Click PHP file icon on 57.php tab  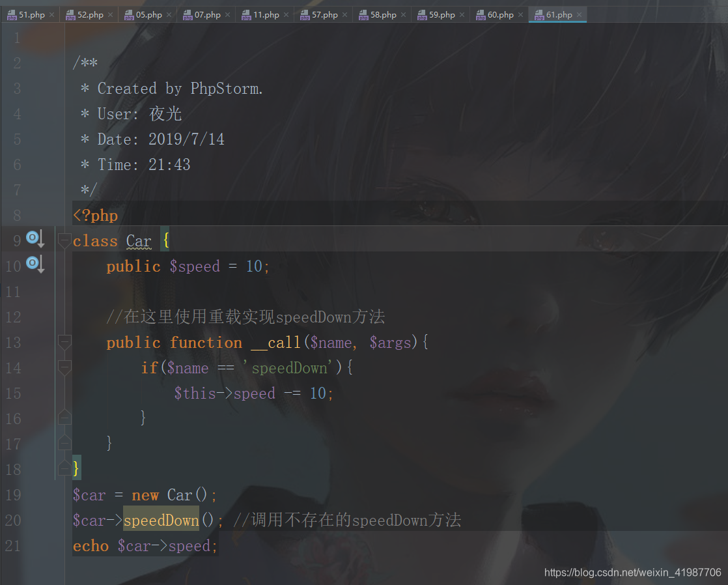pyautogui.click(x=305, y=16)
